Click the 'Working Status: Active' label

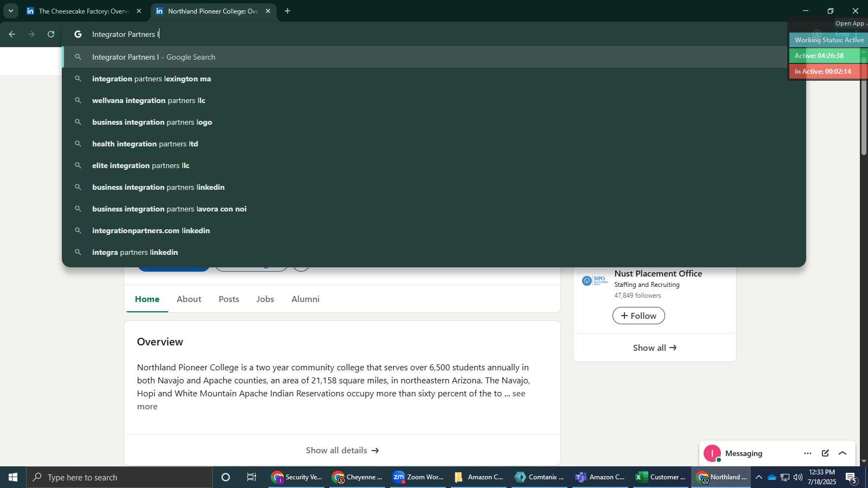829,40
